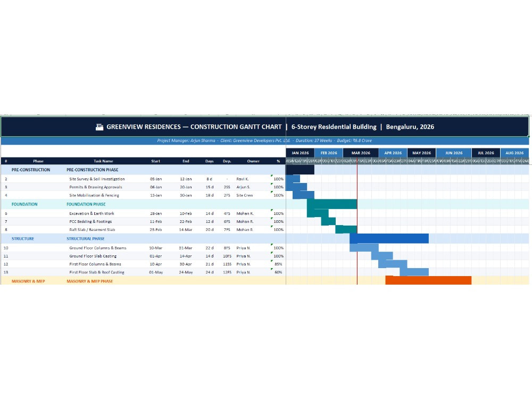Click the construction icon in the title banner
Screen dimensions: 532x399
(x=99, y=127)
